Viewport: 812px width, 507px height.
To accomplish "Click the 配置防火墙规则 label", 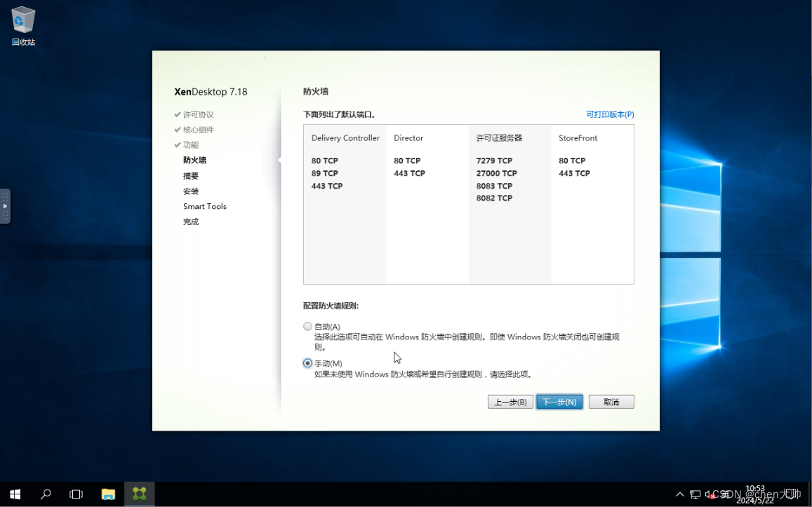I will (331, 306).
